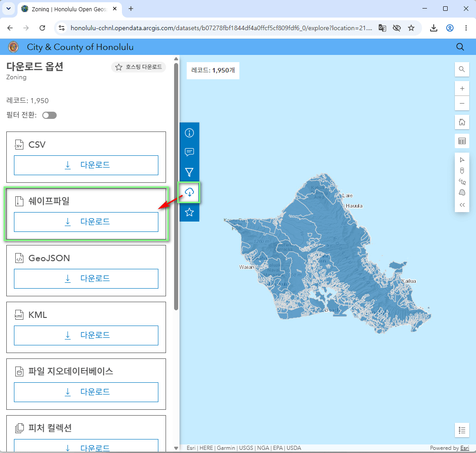The width and height of the screenshot is (476, 453).
Task: Click the City & County of Honolulu title
Action: 80,47
